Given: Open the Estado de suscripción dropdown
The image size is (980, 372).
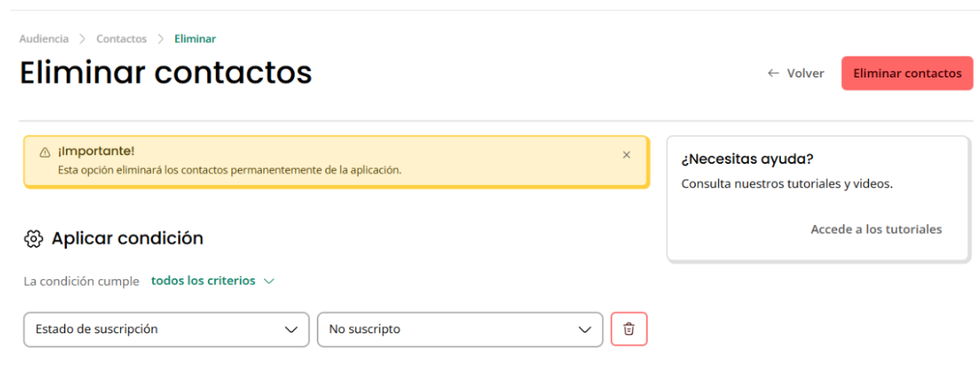Looking at the screenshot, I should (166, 329).
